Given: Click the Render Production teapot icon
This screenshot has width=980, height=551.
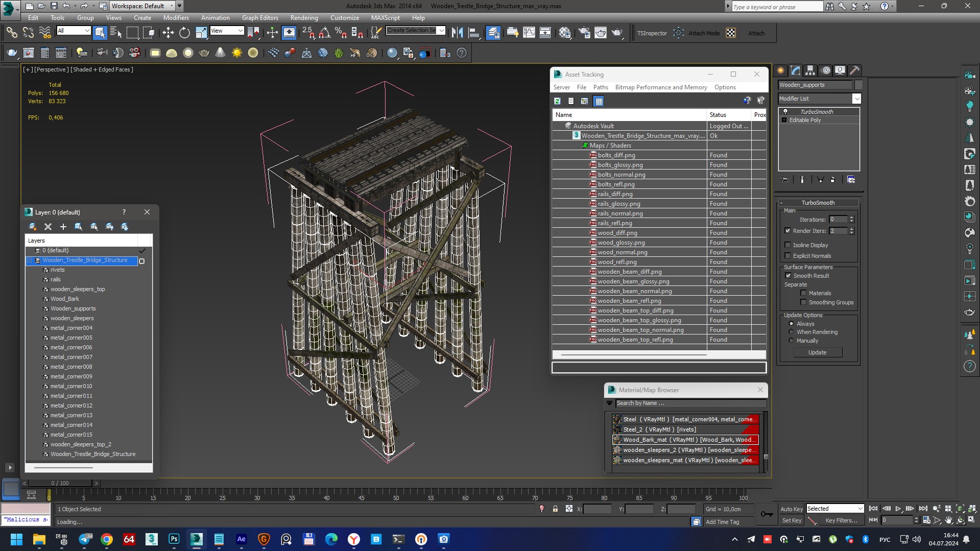Looking at the screenshot, I should coord(617,33).
